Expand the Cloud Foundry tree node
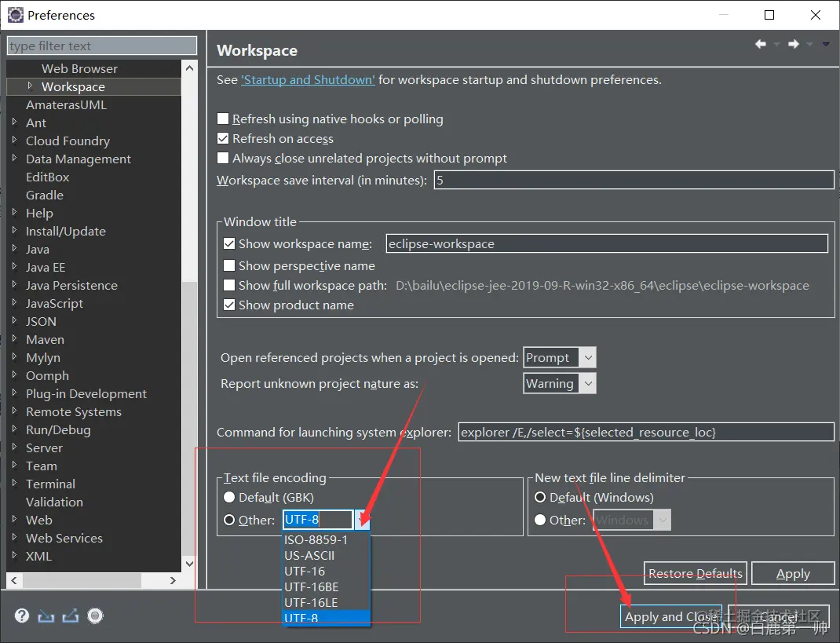 click(14, 141)
